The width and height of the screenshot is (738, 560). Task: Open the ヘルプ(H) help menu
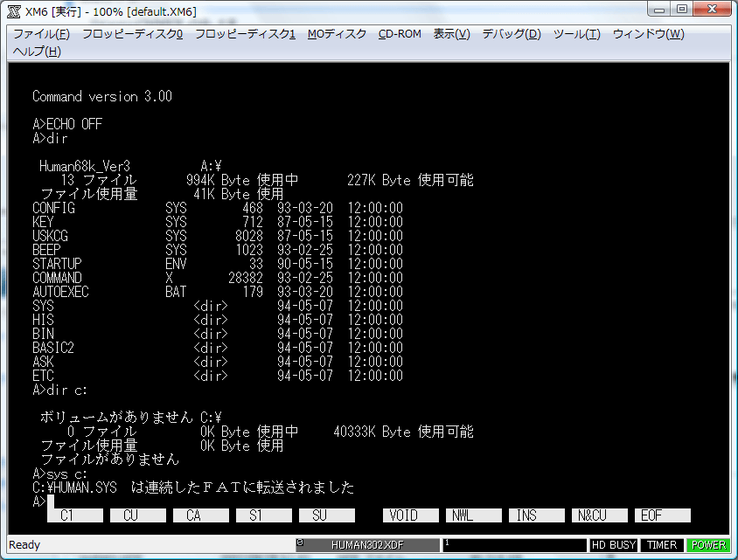[38, 52]
